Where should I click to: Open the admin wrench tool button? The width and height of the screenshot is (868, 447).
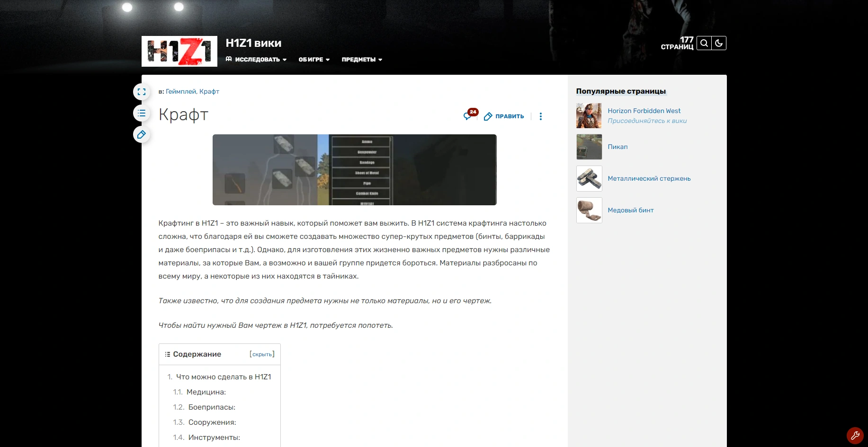pos(855,436)
